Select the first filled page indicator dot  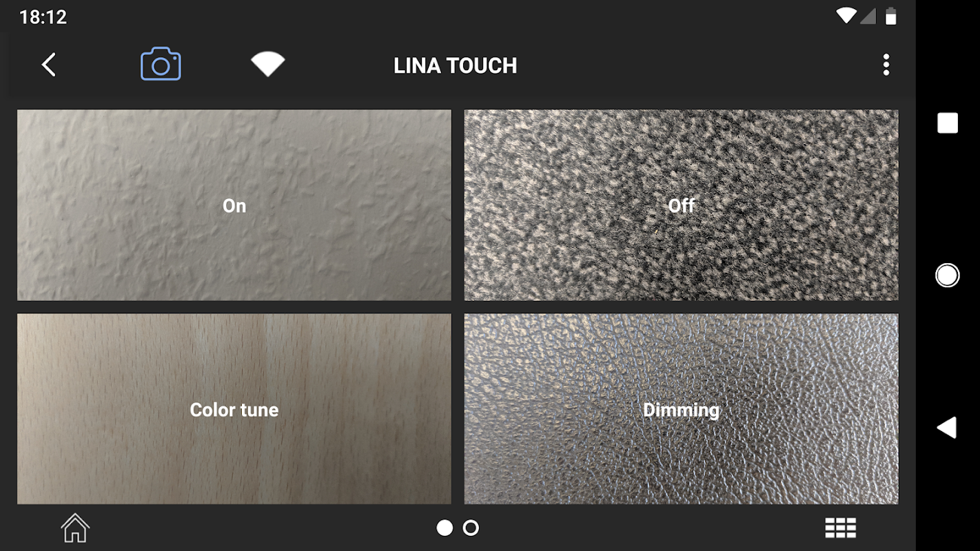point(445,528)
